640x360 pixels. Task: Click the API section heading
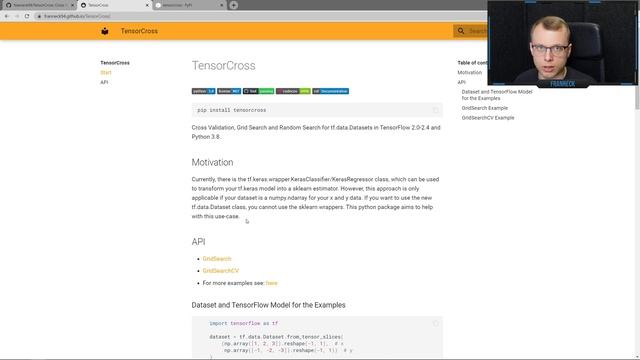198,242
